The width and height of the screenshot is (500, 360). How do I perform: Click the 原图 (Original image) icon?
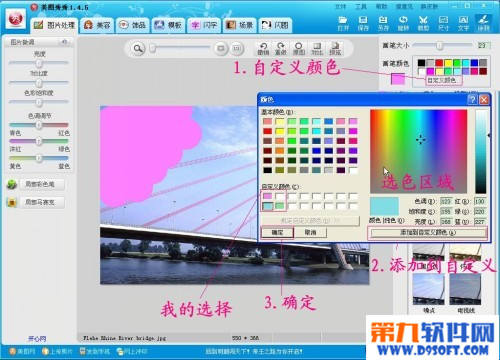coord(299,49)
